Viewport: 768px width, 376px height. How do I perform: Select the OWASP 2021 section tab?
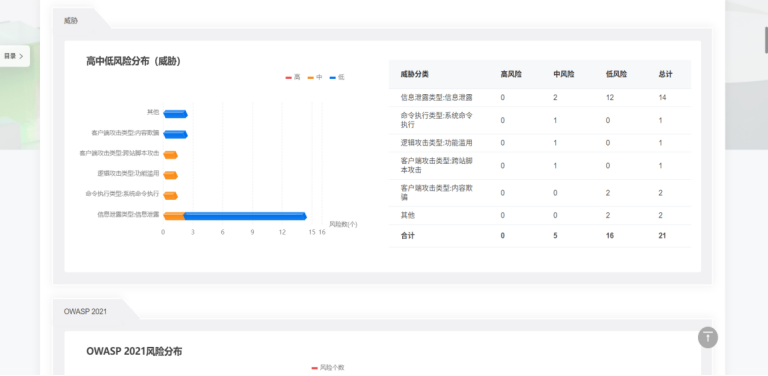tap(85, 311)
